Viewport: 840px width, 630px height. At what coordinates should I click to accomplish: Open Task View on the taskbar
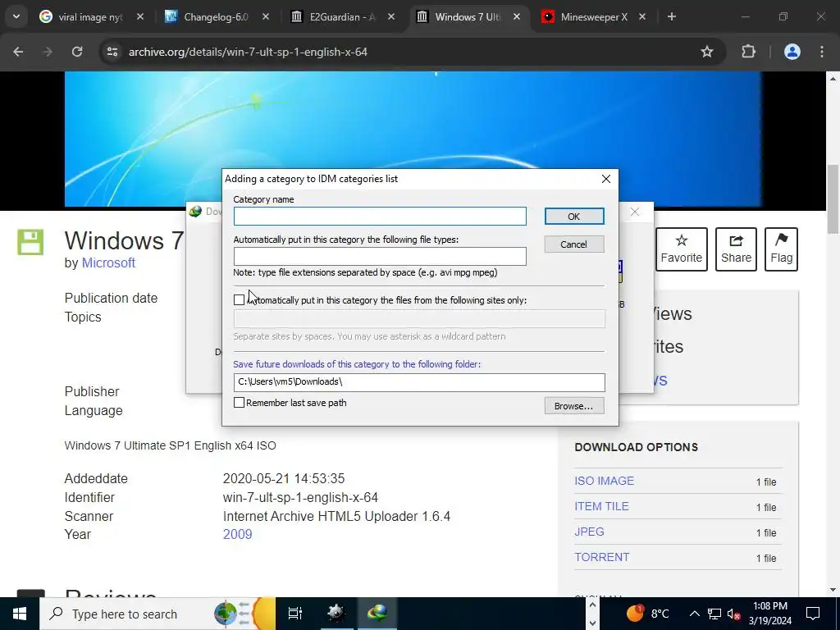(x=295, y=614)
